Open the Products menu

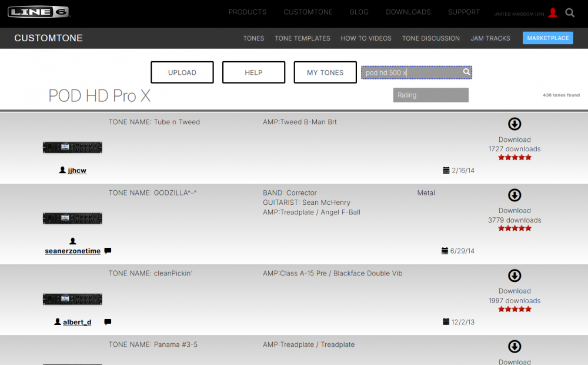point(248,12)
